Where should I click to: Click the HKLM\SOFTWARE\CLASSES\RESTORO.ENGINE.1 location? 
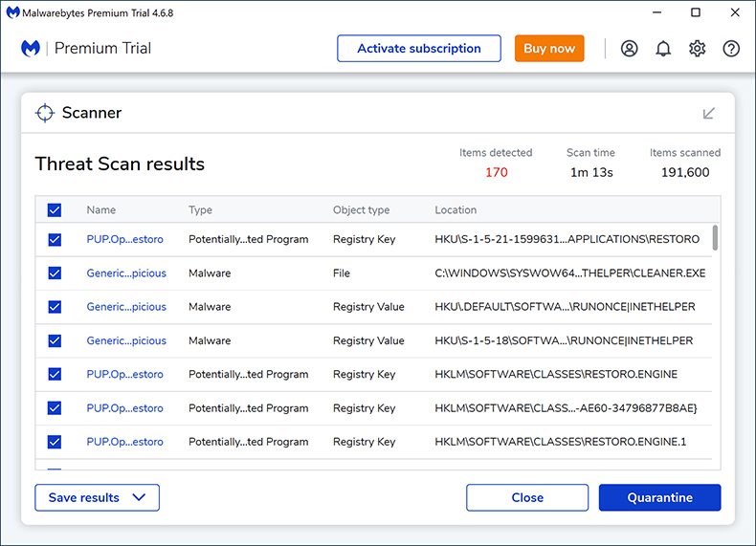(560, 442)
